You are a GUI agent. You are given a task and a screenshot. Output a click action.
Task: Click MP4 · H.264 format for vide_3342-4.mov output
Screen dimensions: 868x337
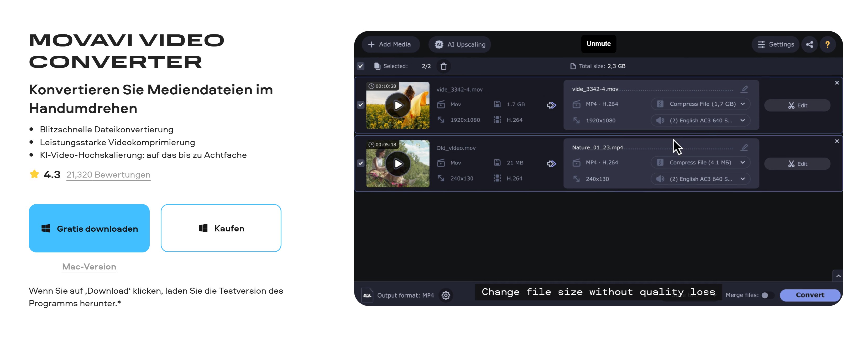[602, 104]
